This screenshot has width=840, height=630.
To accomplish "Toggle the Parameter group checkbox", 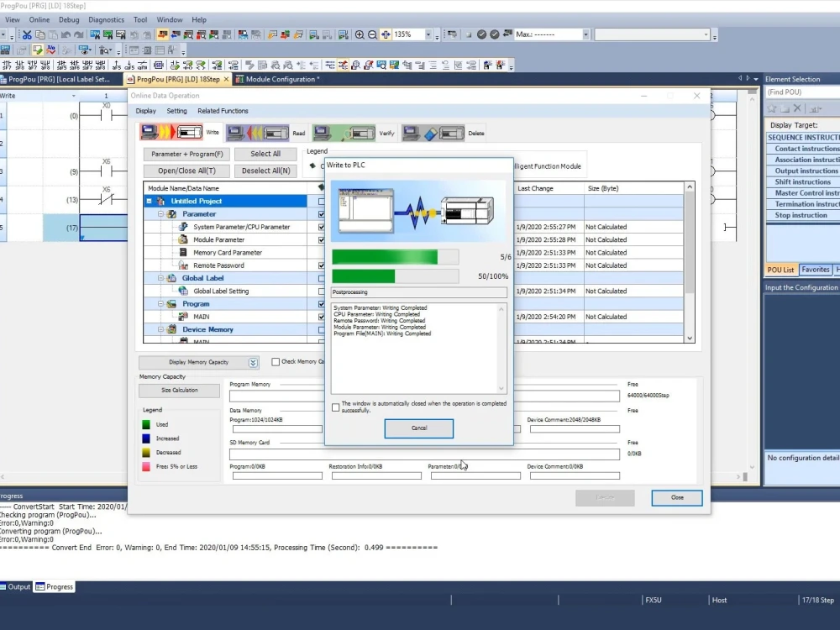I will [322, 214].
